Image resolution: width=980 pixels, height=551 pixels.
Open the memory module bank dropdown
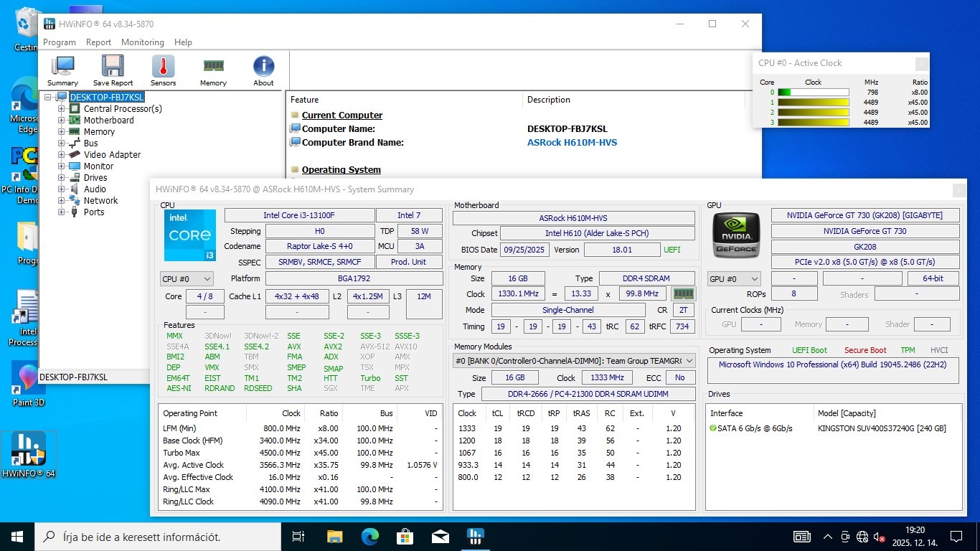pyautogui.click(x=574, y=361)
